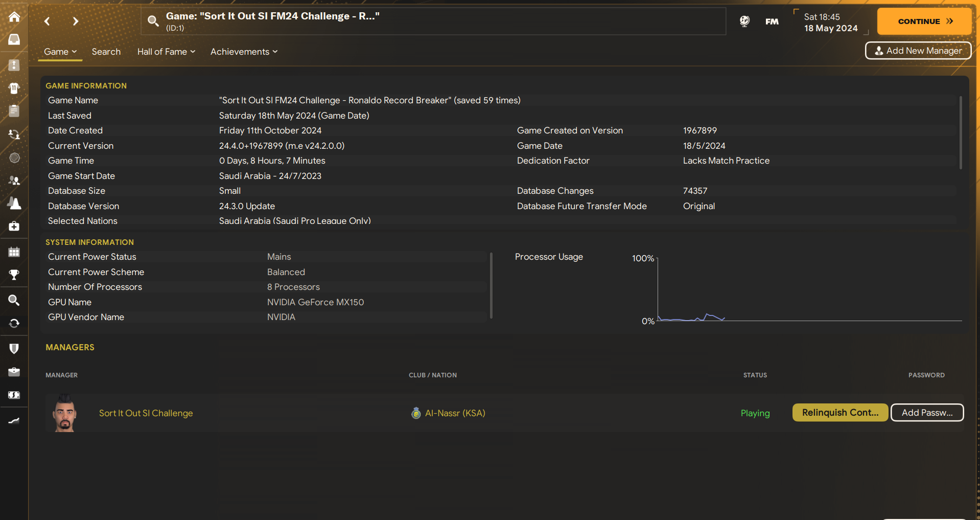Click the Al-Nassr club badge icon

pyautogui.click(x=416, y=413)
